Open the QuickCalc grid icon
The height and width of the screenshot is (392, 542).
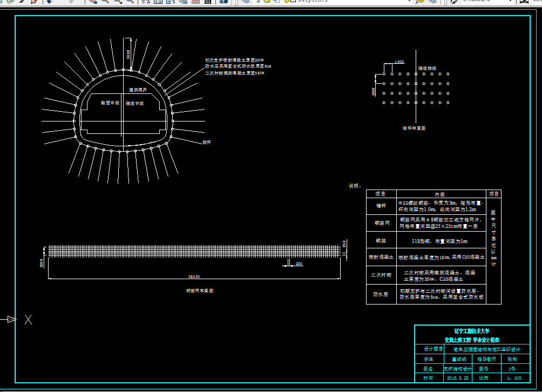coord(208,1)
